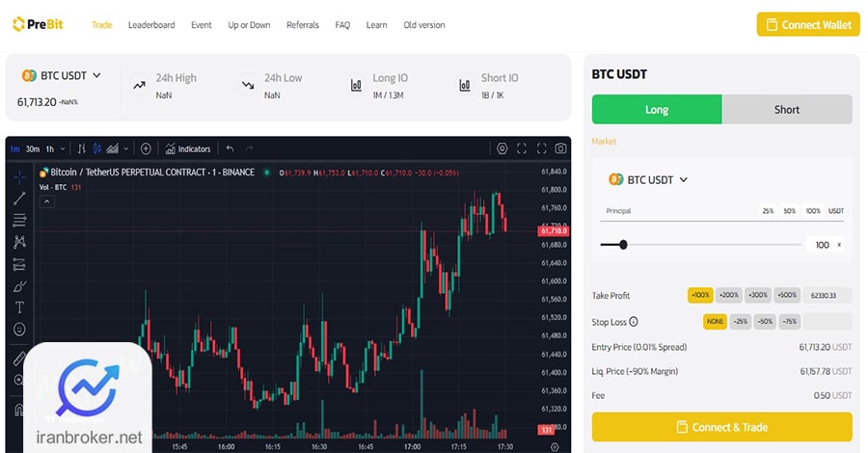868x453 pixels.
Task: Select the trend line drawing tool
Action: coord(19,198)
